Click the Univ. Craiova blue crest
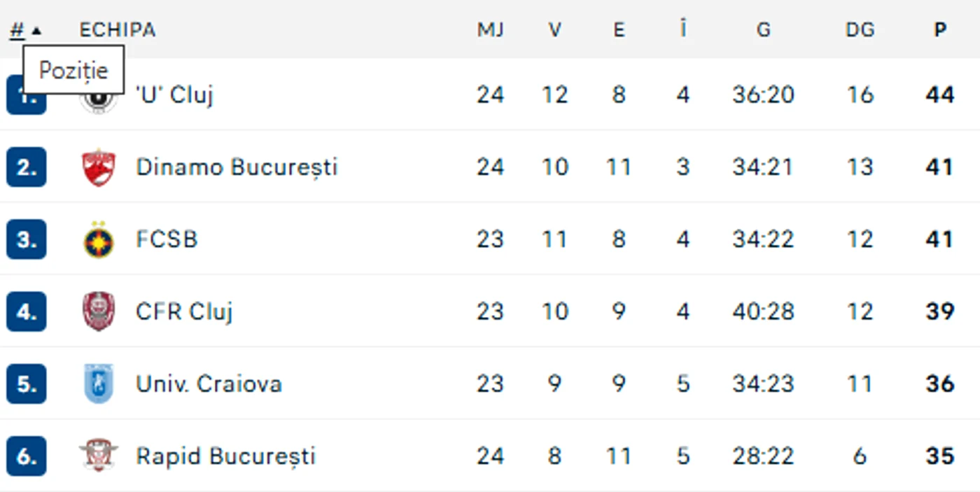This screenshot has width=980, height=492. click(99, 384)
